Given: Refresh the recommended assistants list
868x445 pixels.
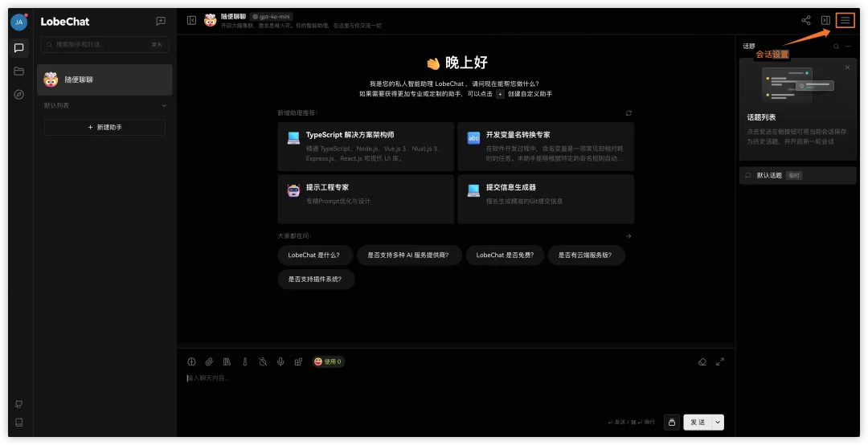Looking at the screenshot, I should coord(628,113).
